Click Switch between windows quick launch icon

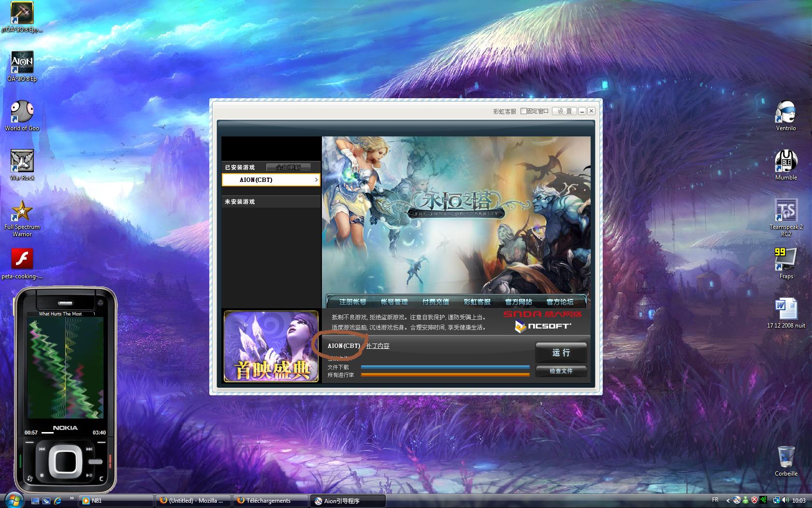pos(46,501)
